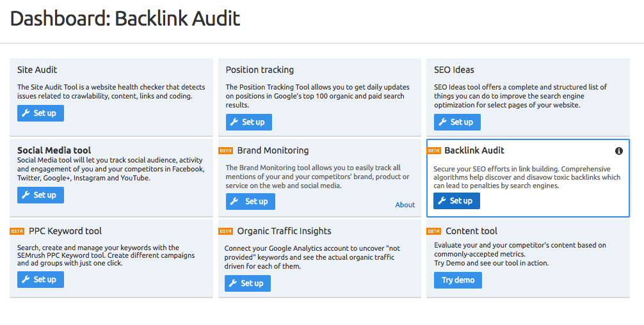Click the Backlink Audit description paragraph
Image resolution: width=644 pixels, height=325 pixels.
coord(527,177)
